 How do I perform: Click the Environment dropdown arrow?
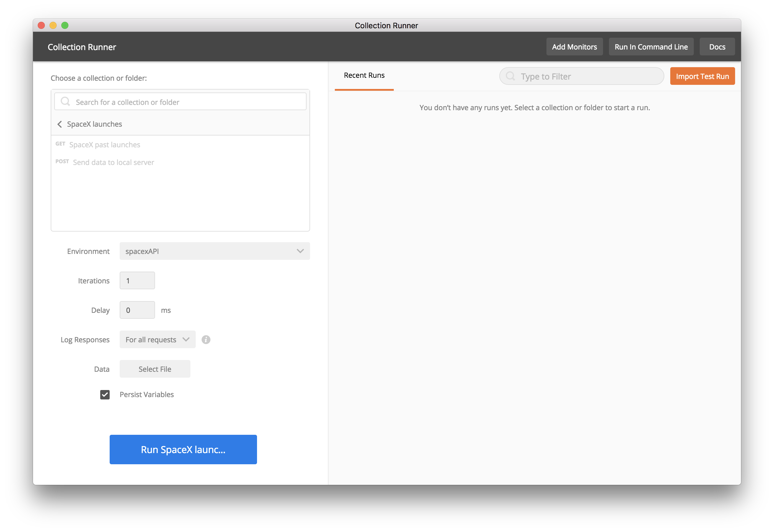click(x=300, y=251)
